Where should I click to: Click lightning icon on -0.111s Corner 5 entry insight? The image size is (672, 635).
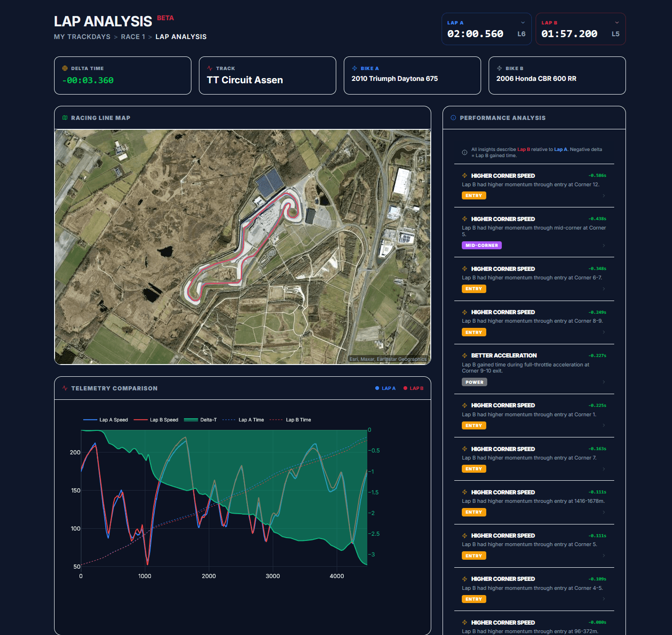pos(465,535)
